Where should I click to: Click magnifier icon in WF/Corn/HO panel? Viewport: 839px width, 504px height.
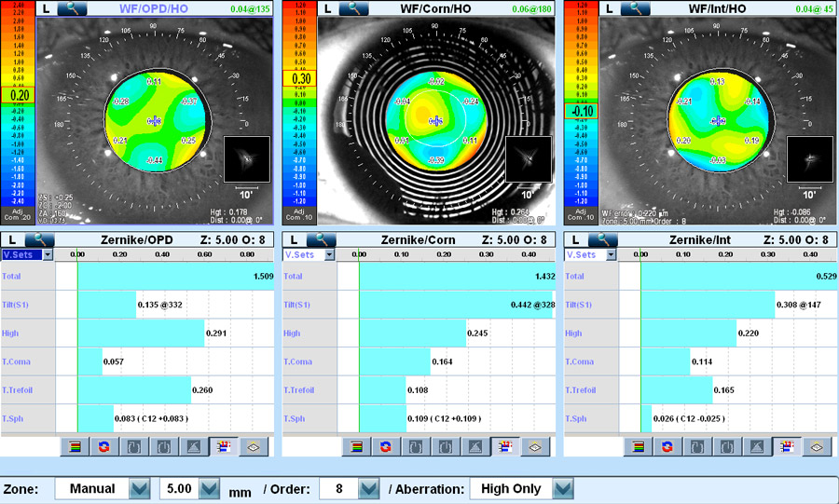(x=351, y=7)
